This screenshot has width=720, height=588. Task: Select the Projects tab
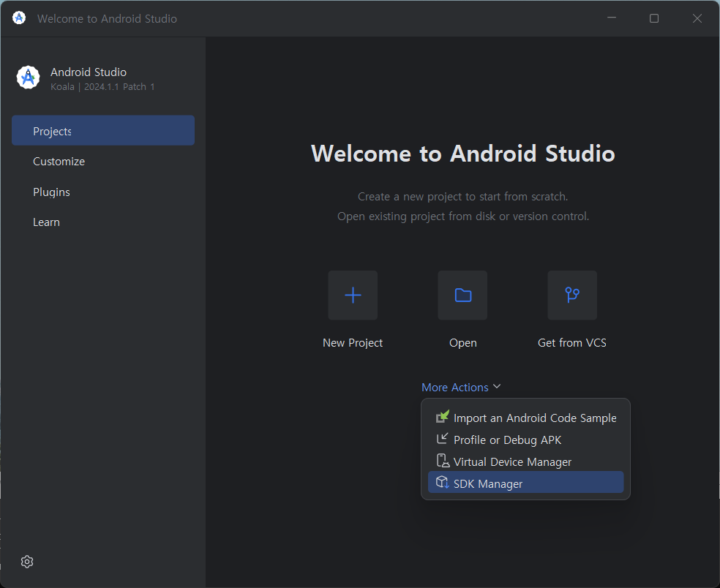click(x=103, y=131)
